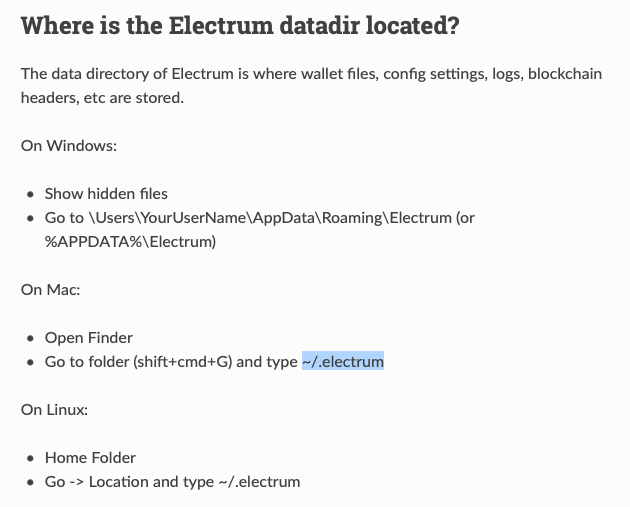Viewport: 630px width, 507px height.
Task: Select the "Show hidden files" list item
Action: [106, 194]
